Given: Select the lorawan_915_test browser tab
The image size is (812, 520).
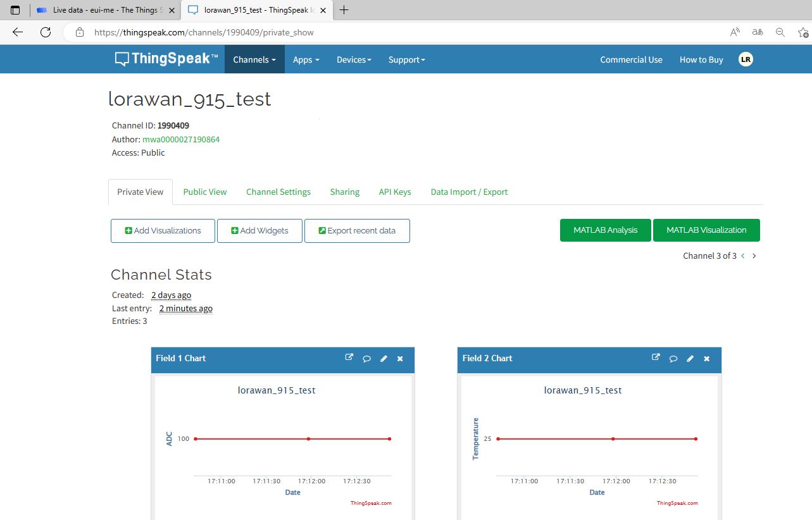Looking at the screenshot, I should [256, 10].
